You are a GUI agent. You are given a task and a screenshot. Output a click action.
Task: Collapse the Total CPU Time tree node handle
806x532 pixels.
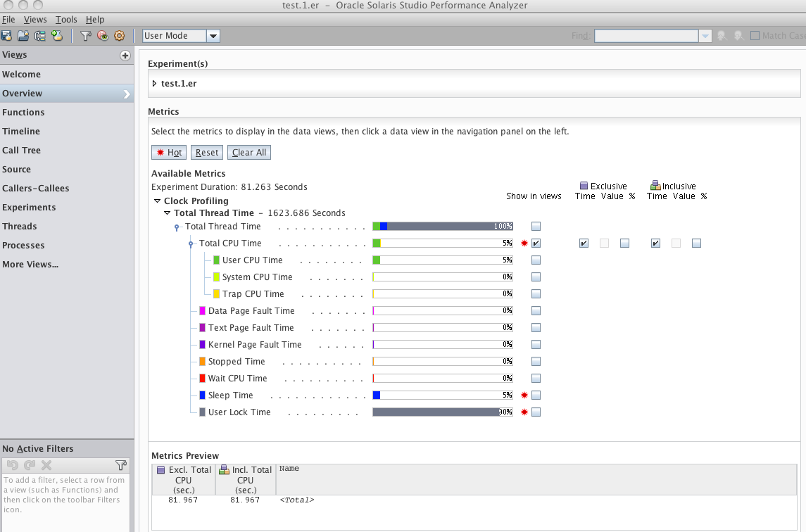pyautogui.click(x=191, y=244)
